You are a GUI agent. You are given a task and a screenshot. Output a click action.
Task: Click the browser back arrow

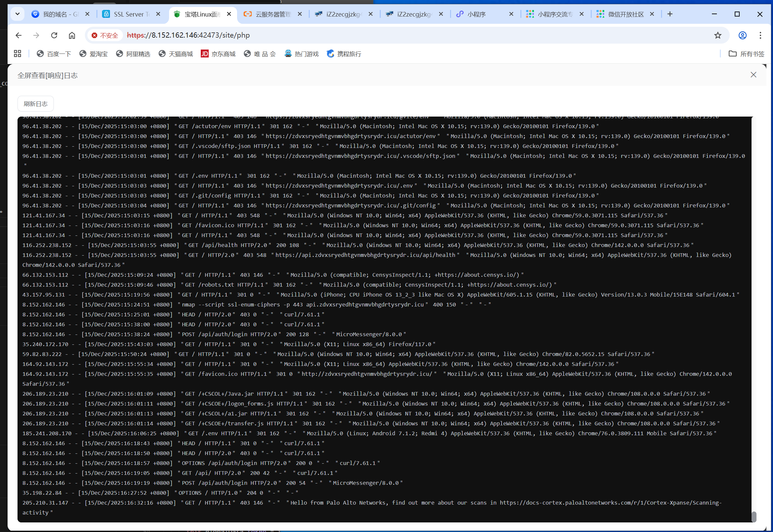coord(19,35)
